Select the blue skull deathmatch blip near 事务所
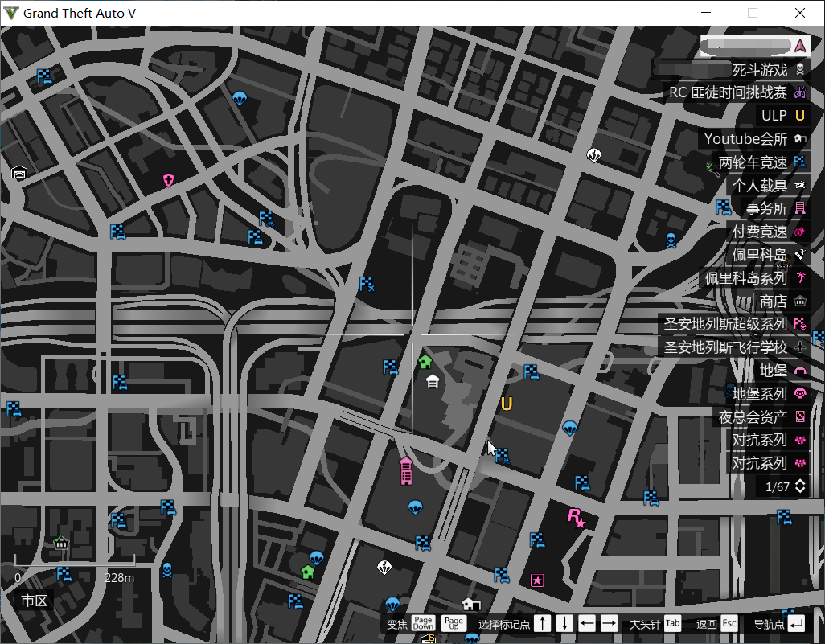This screenshot has height=644, width=825. pyautogui.click(x=671, y=240)
